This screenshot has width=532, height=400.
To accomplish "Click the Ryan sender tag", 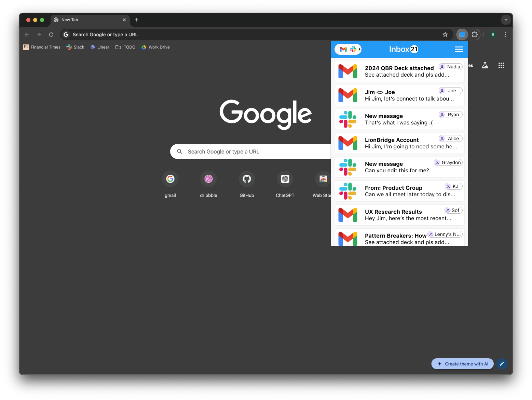I will tap(450, 115).
